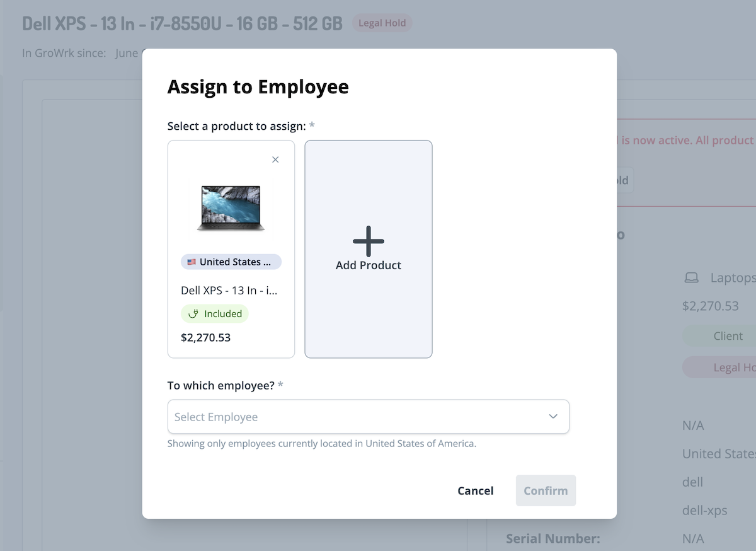Click the green Client tag in background

point(728,336)
